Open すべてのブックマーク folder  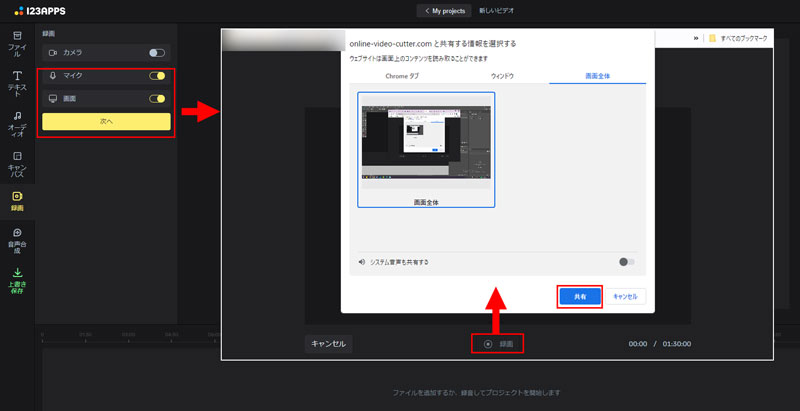click(738, 38)
